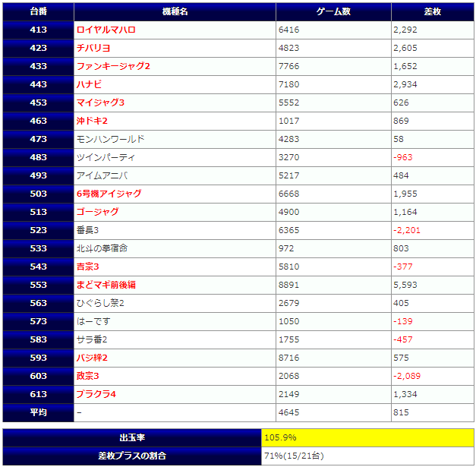Click the yellow 105.9% payout cell

[x=367, y=437]
